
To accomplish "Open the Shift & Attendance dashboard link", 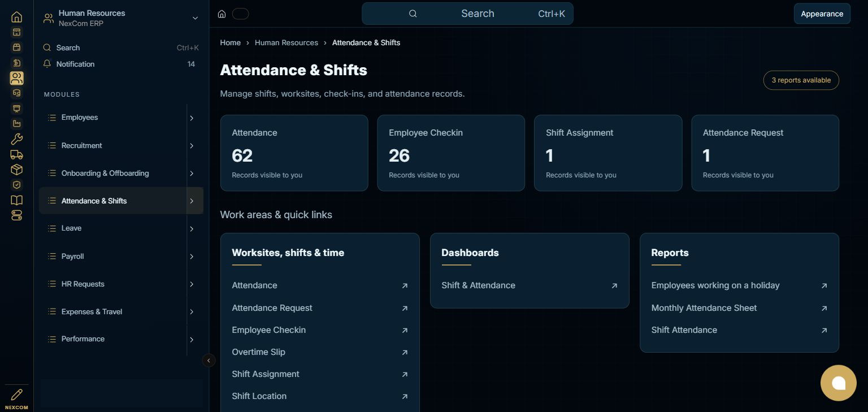I will pyautogui.click(x=530, y=285).
